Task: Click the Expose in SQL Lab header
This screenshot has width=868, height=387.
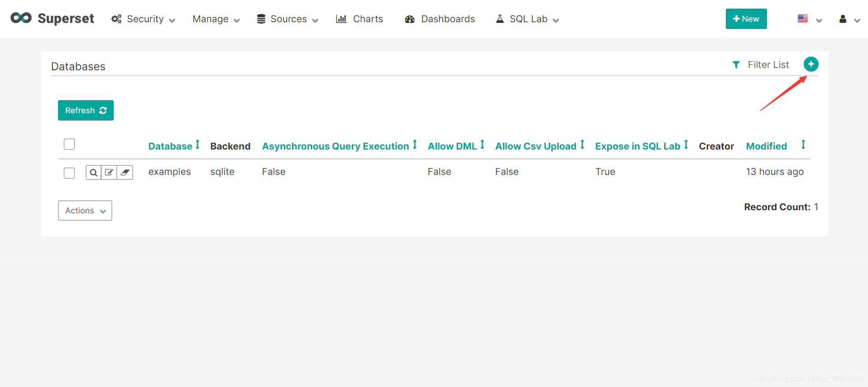Action: click(x=638, y=146)
